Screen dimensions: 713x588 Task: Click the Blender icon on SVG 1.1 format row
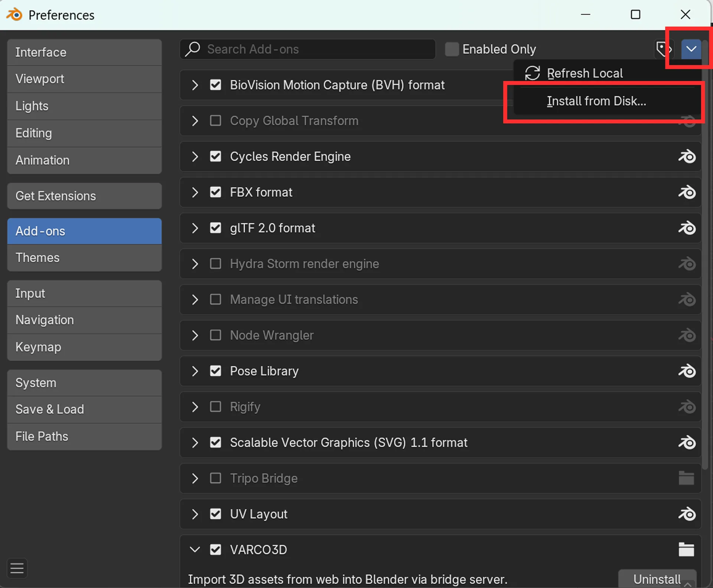coord(687,442)
